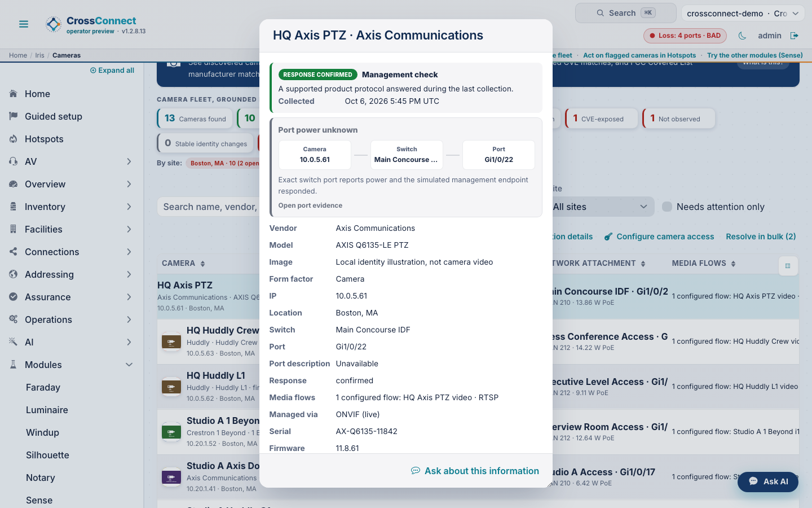Open the hamburger navigation menu
The width and height of the screenshot is (812, 508).
click(x=24, y=24)
